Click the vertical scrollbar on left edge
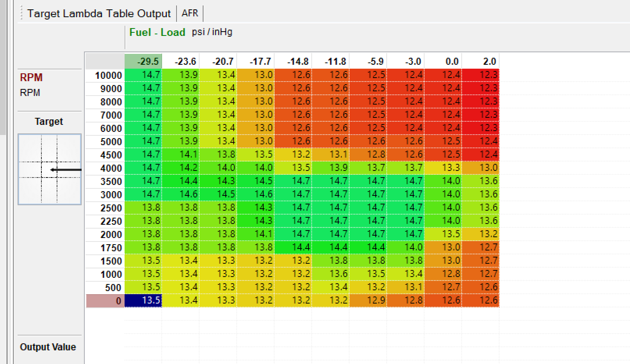Viewport: 630px width, 364px height. click(3, 66)
